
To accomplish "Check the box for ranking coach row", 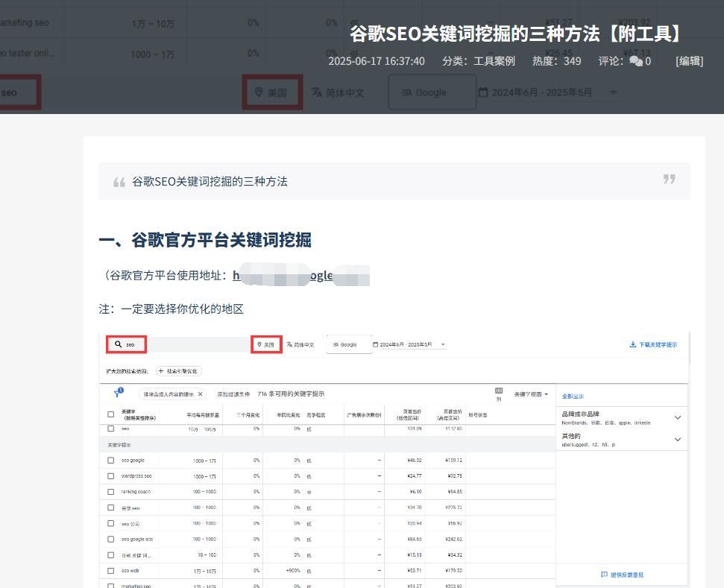I will click(x=111, y=492).
